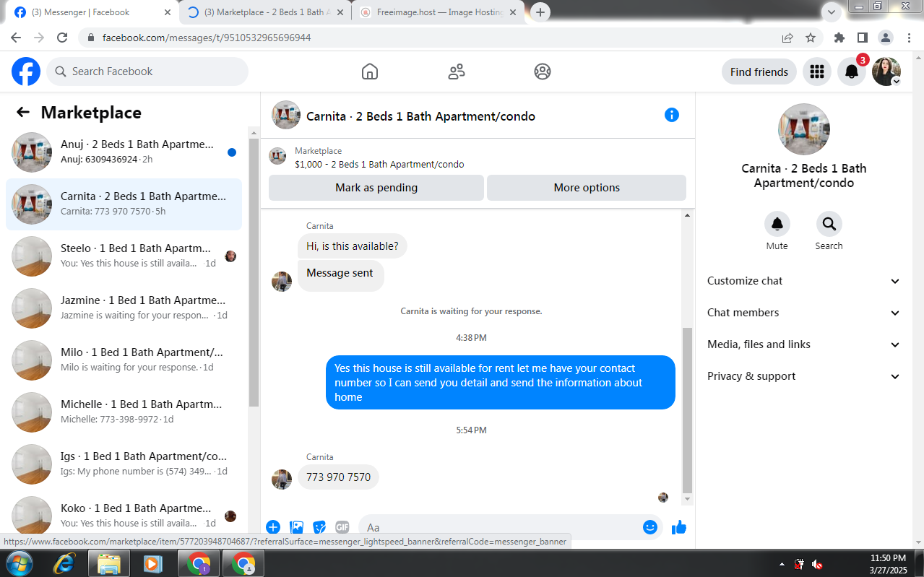Open more actions plus icon
The width and height of the screenshot is (924, 577).
pyautogui.click(x=273, y=527)
